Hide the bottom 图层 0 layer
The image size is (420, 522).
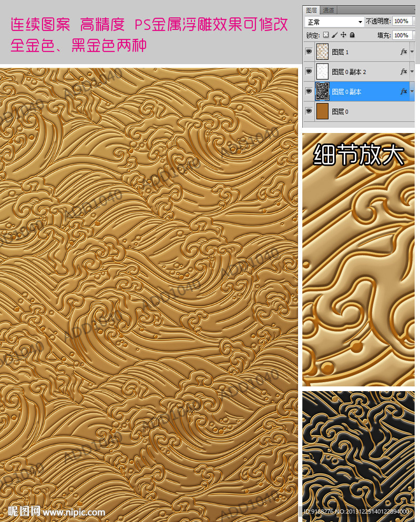[x=309, y=111]
